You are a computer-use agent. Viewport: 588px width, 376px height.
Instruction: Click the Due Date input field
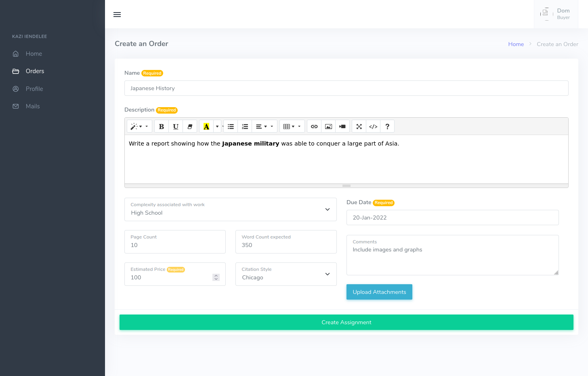[452, 218]
